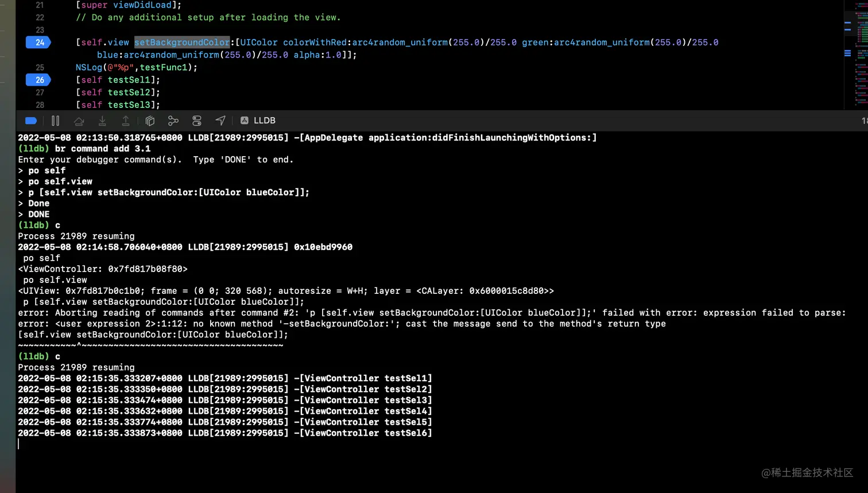Click the testSel1 call on line 26
868x493 pixels.
coord(118,80)
